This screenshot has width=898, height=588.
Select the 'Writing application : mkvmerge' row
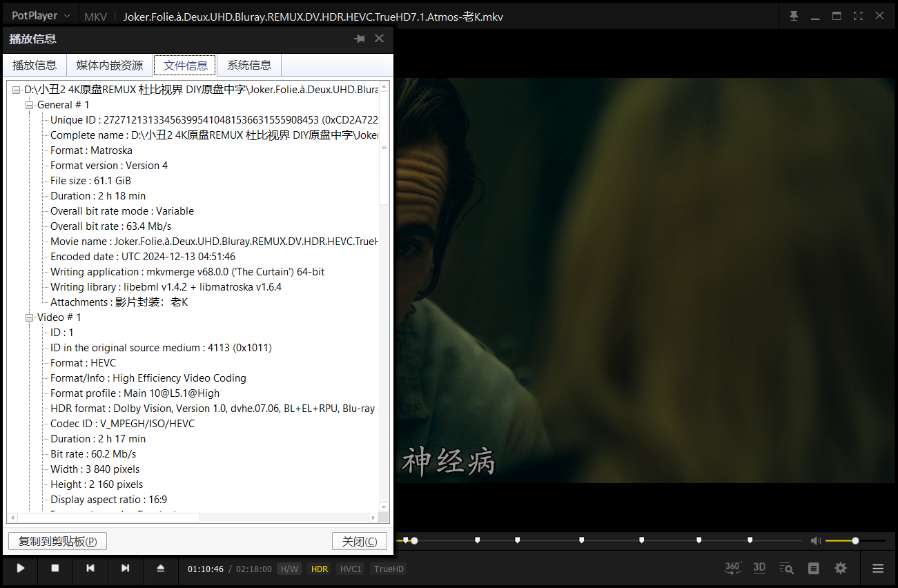pos(187,272)
